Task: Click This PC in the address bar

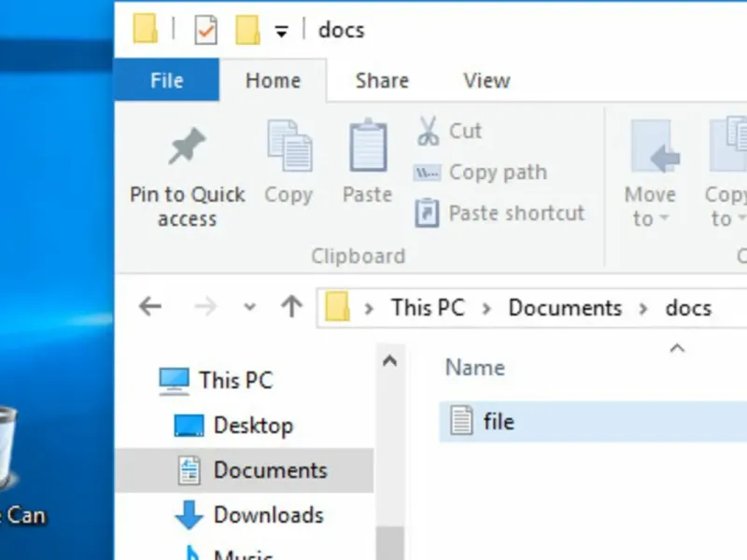Action: pos(428,308)
